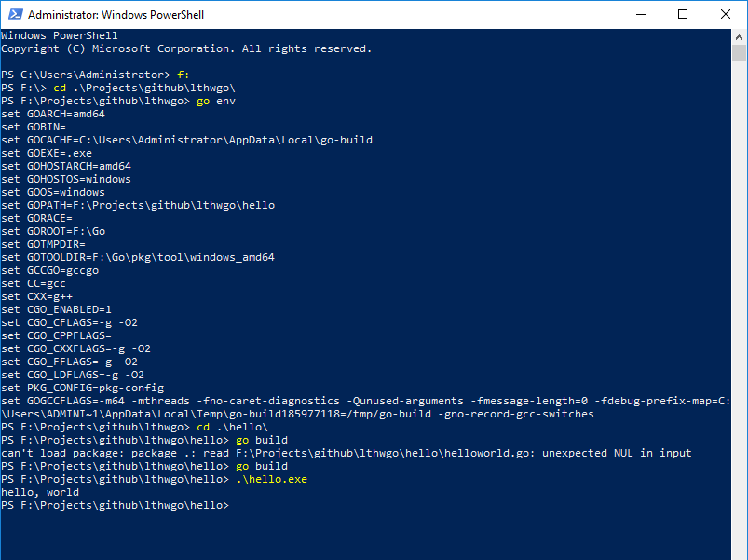Click the 'Windows PowerShell' banner line
Image resolution: width=748 pixels, height=560 pixels.
tap(60, 35)
